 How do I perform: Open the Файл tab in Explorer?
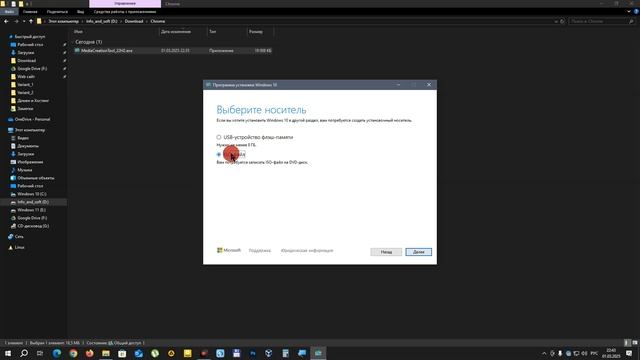[9, 12]
